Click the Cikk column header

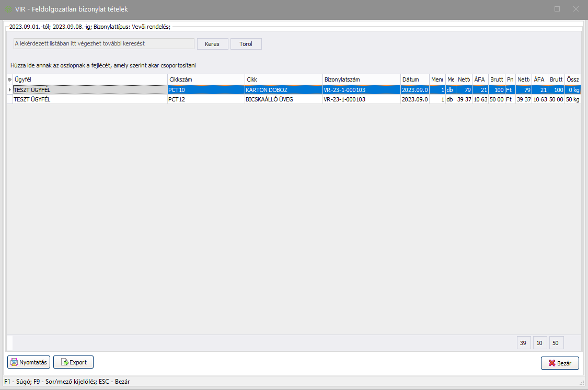[283, 79]
